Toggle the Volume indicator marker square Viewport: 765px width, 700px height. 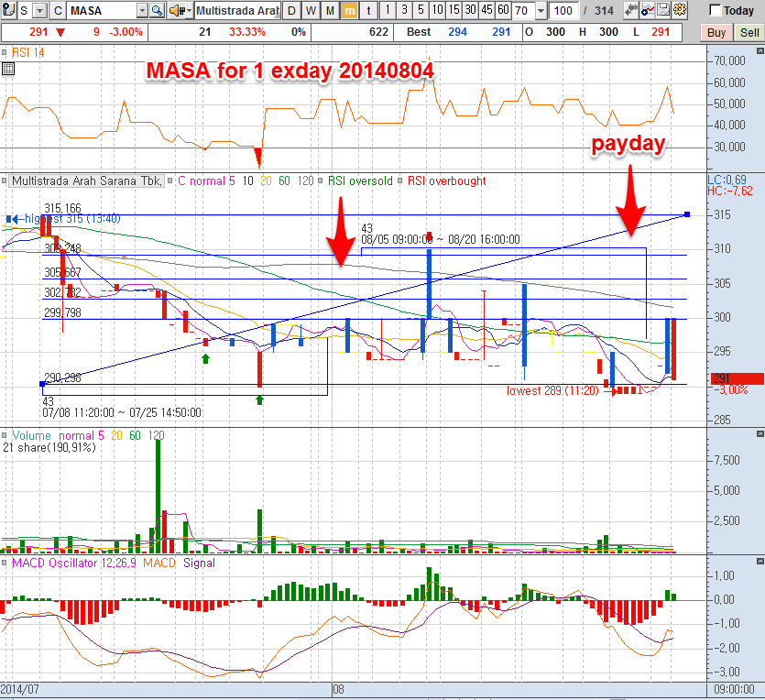(x=4, y=435)
